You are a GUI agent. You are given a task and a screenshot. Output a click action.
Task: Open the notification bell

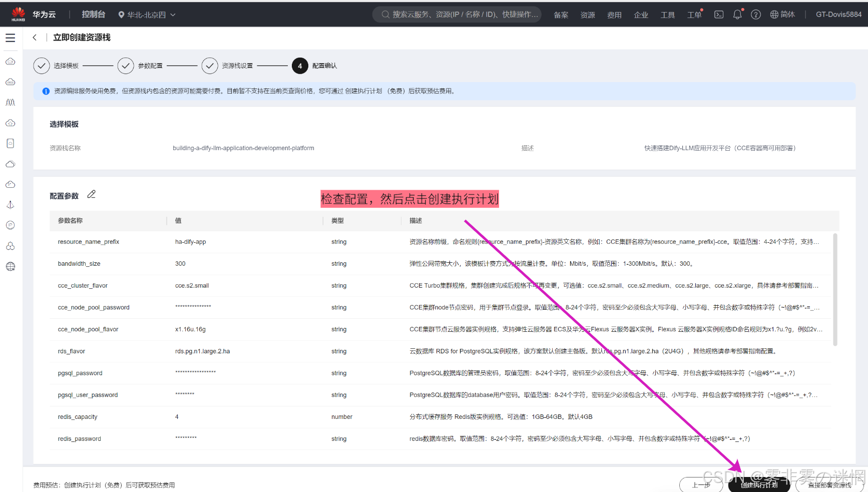(737, 15)
